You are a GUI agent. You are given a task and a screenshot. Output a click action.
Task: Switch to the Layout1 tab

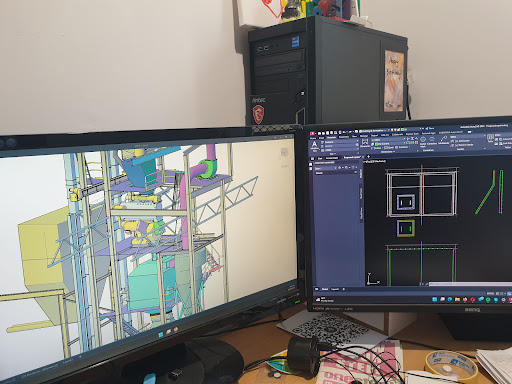point(335,289)
